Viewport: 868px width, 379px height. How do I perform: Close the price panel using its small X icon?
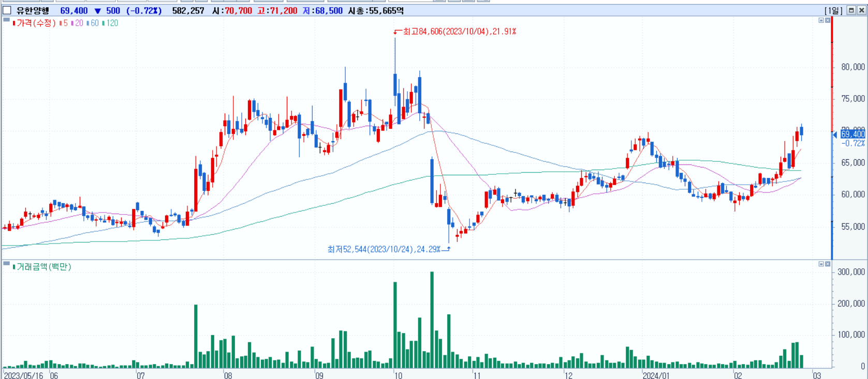[828, 20]
